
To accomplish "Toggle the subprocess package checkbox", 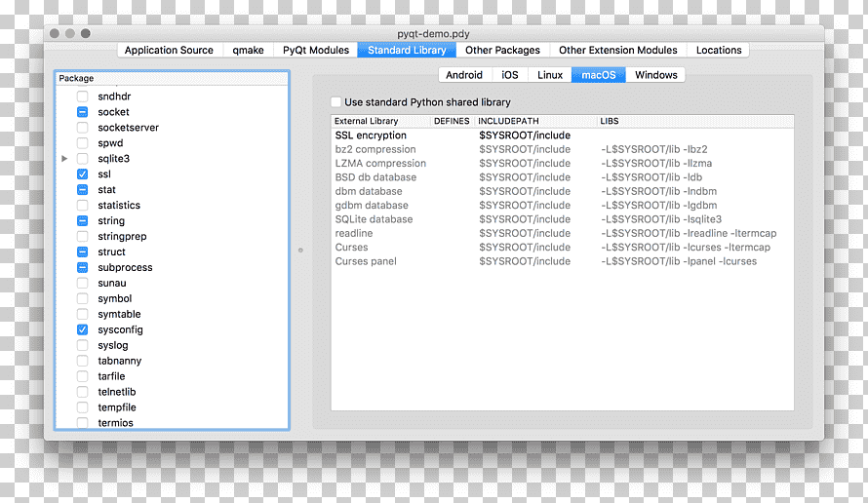I will coord(83,267).
